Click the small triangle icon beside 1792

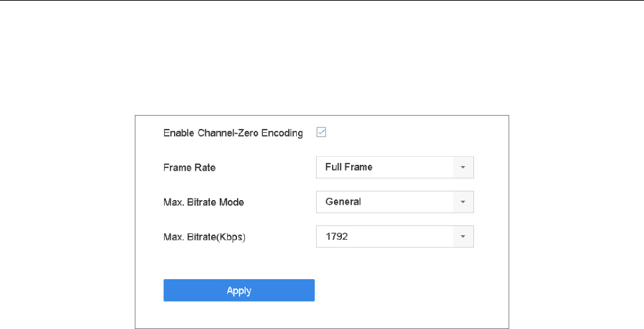pos(463,237)
